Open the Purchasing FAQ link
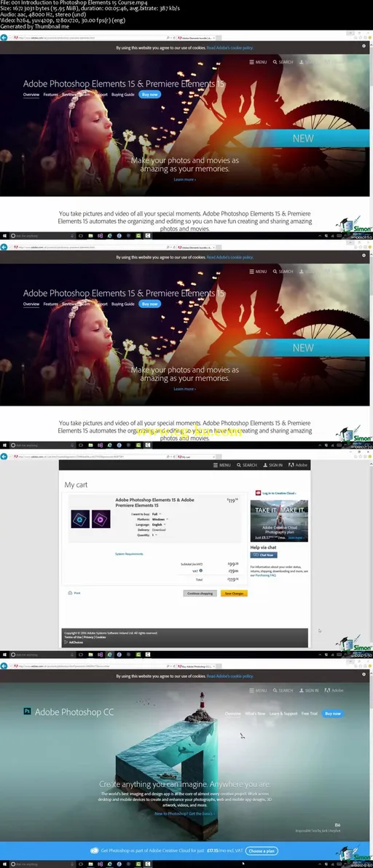Screen dimensions: 373x868 pyautogui.click(x=266, y=575)
